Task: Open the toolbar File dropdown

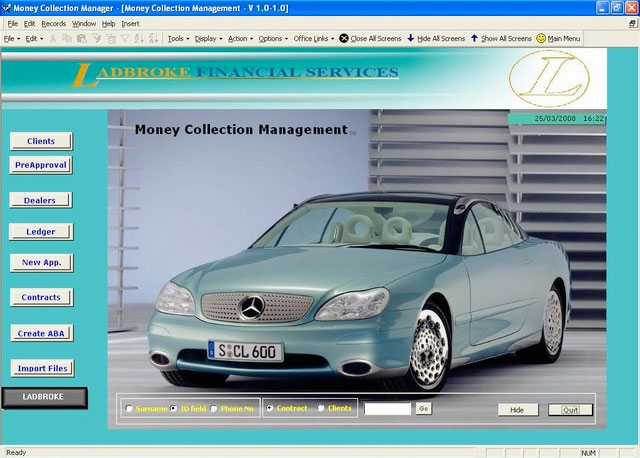Action: point(12,39)
